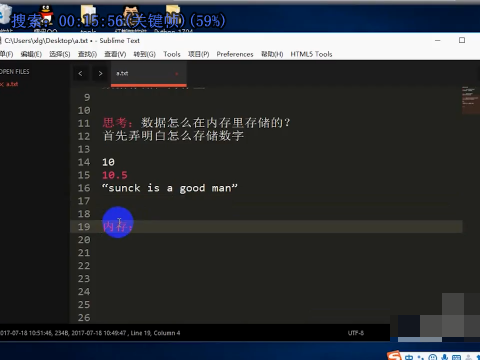Open the Tools menu
The height and width of the screenshot is (360, 480).
point(172,54)
